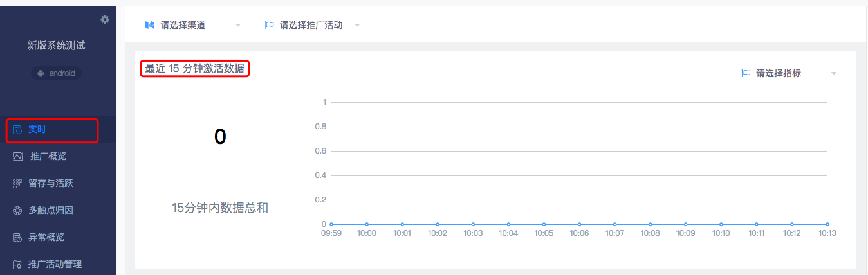Go to 留存与活跃 page

click(51, 183)
